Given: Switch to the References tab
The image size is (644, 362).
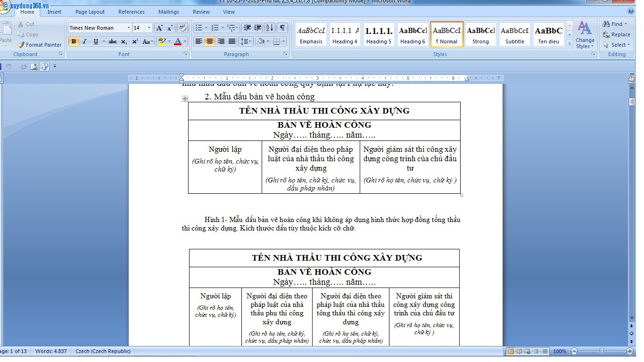Looking at the screenshot, I should pyautogui.click(x=132, y=12).
